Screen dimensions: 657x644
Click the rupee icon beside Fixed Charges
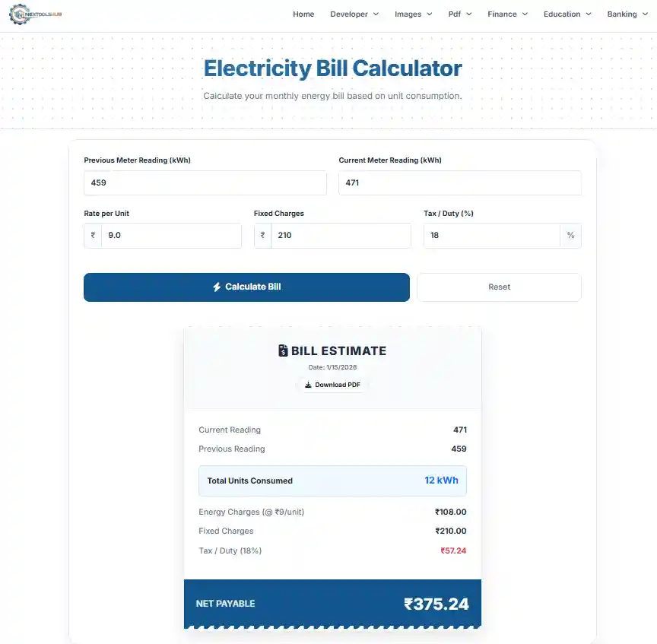pyautogui.click(x=262, y=236)
